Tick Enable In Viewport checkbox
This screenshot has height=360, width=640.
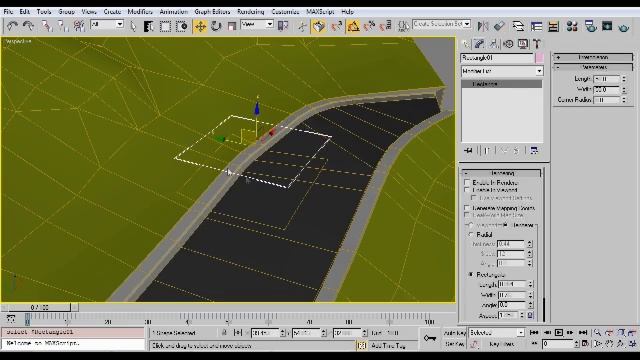467,190
